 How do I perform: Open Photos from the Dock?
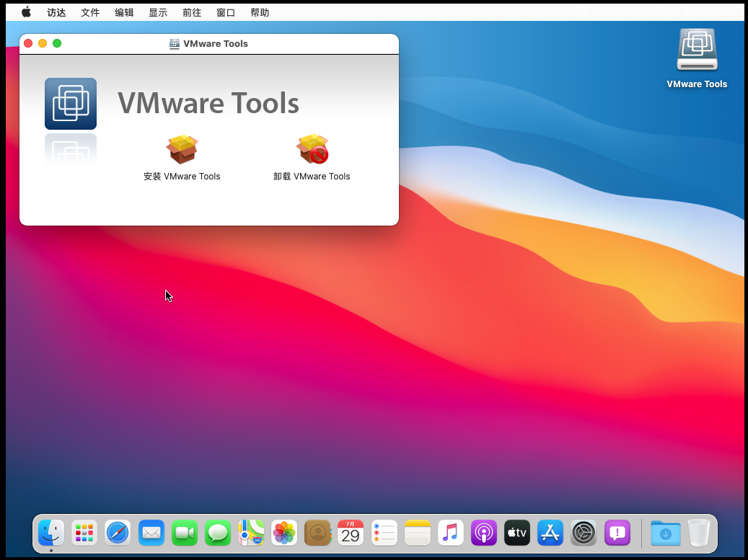click(284, 533)
